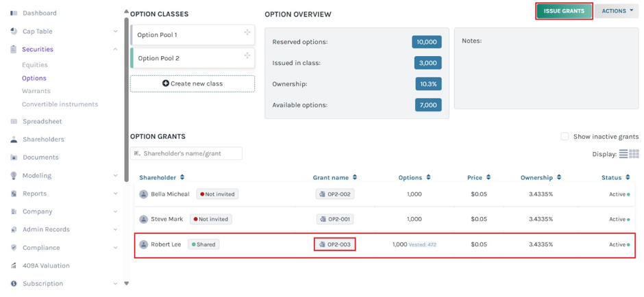This screenshot has height=297, width=644.
Task: Click Steve Mark's avatar icon
Action: 143,219
